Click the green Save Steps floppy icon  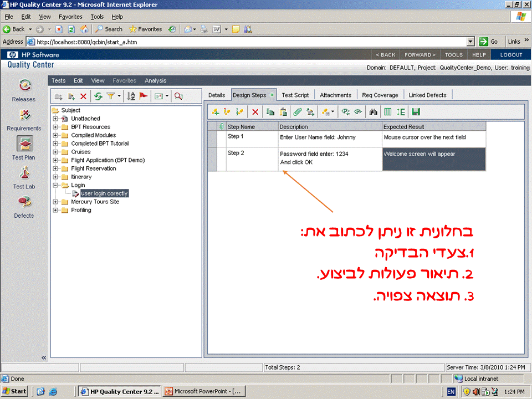[x=416, y=112]
